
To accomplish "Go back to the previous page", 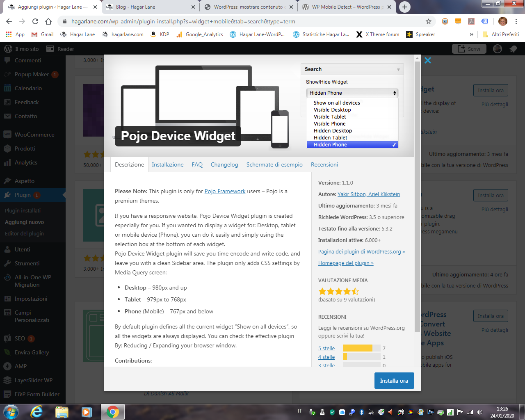I will pyautogui.click(x=9, y=21).
